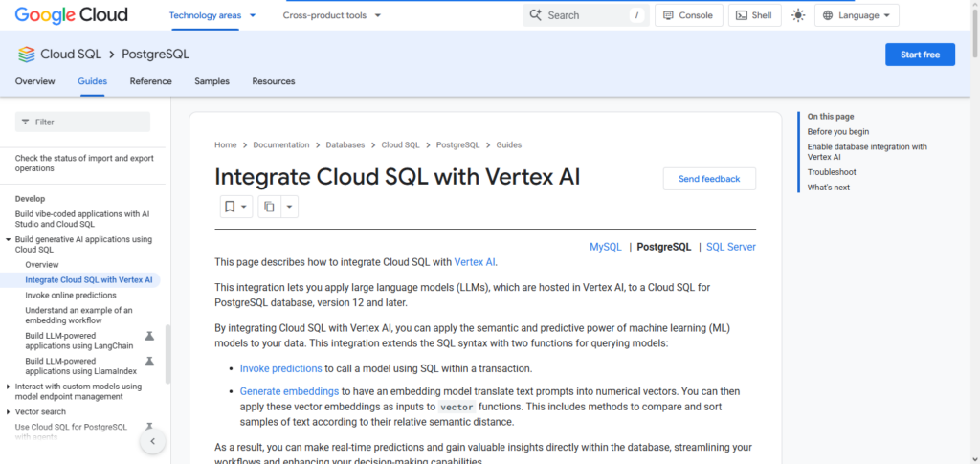The height and width of the screenshot is (464, 980).
Task: Click the beaker icon beside LlamaIndex item
Action: (149, 361)
